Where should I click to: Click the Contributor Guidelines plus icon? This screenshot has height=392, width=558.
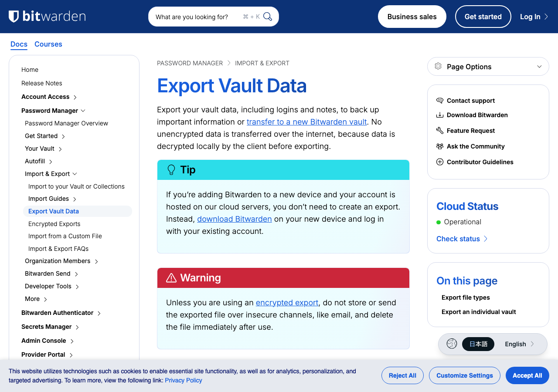(440, 162)
